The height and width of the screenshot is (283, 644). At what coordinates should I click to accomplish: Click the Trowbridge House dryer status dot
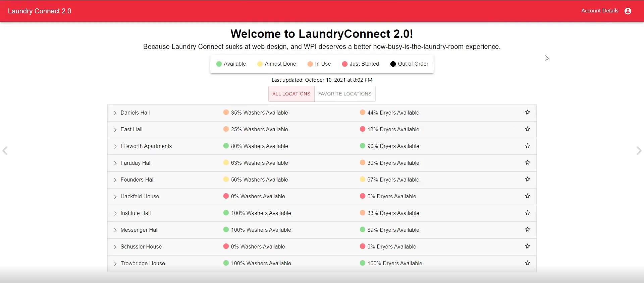coord(363,263)
